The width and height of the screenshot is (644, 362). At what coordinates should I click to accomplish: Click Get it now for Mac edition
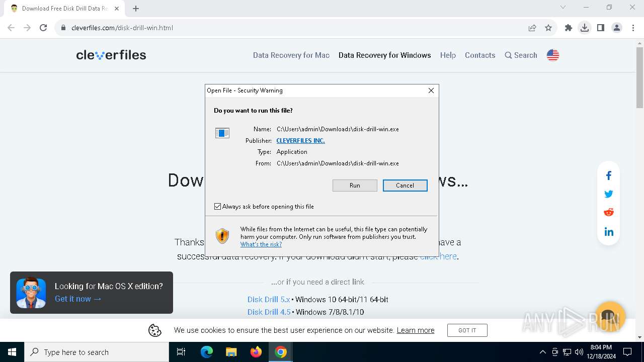tap(78, 299)
